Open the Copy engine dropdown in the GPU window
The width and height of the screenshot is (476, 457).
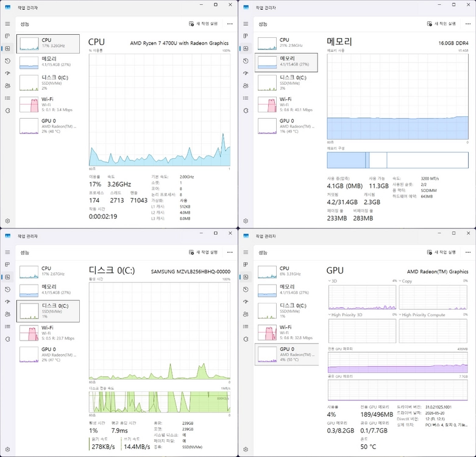[x=405, y=281]
